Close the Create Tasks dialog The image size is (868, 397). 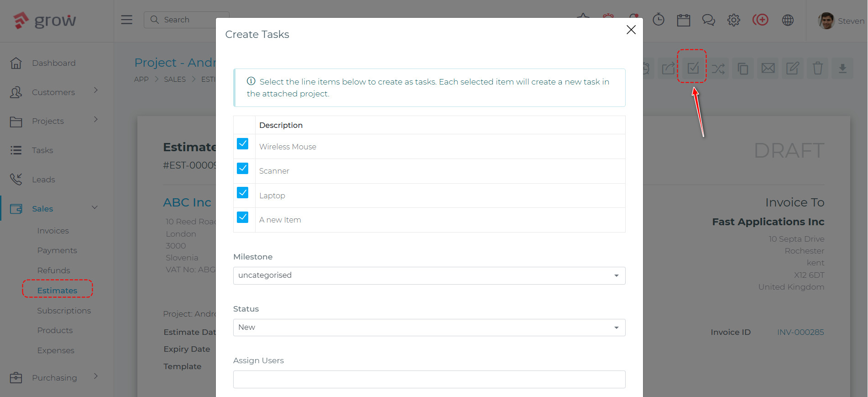[x=631, y=30]
